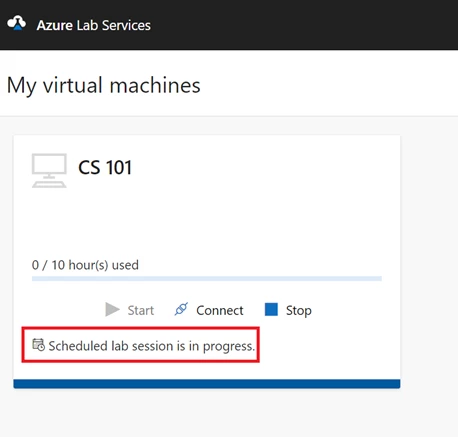
Task: Click the dark blue bar under CS 101 card
Action: [207, 384]
